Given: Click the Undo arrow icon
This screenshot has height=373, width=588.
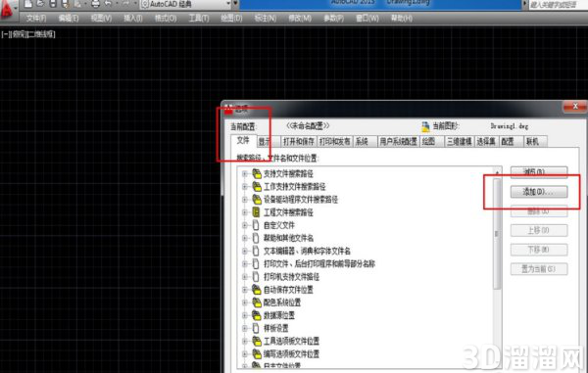Looking at the screenshot, I should tap(109, 4).
